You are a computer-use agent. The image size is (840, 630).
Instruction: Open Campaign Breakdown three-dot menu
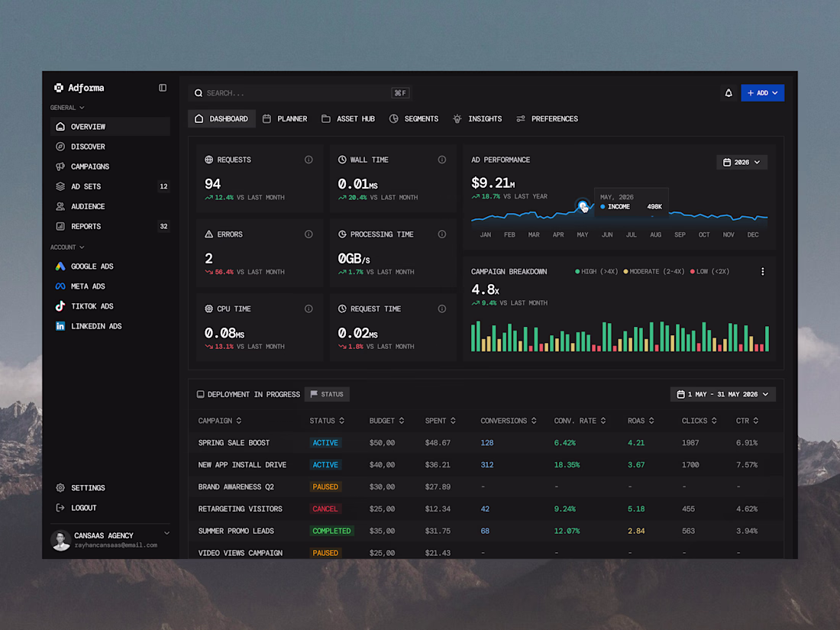[x=762, y=272]
